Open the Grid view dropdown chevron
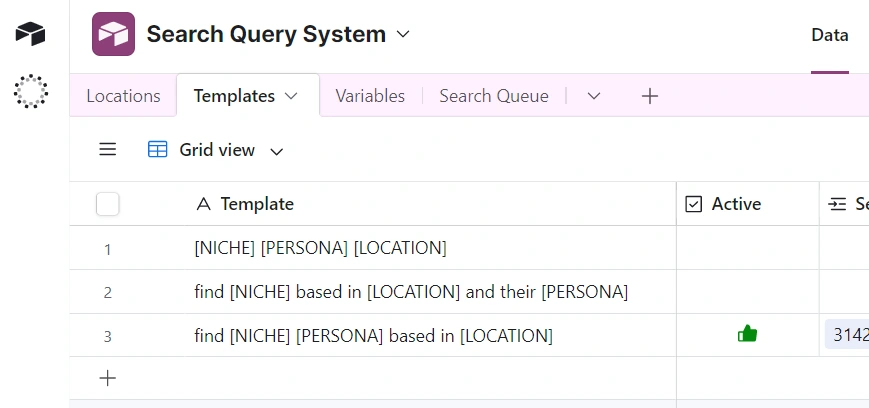Image resolution: width=869 pixels, height=408 pixels. click(x=277, y=151)
